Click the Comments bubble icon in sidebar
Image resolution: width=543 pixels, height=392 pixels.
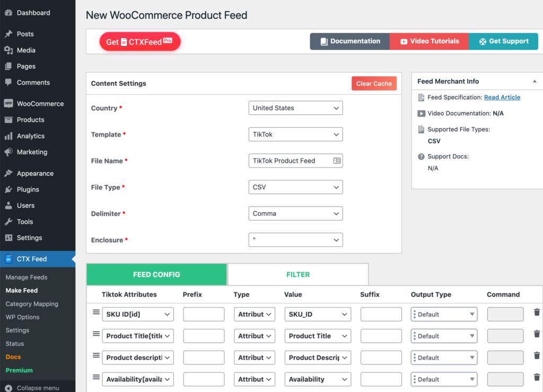click(x=8, y=82)
